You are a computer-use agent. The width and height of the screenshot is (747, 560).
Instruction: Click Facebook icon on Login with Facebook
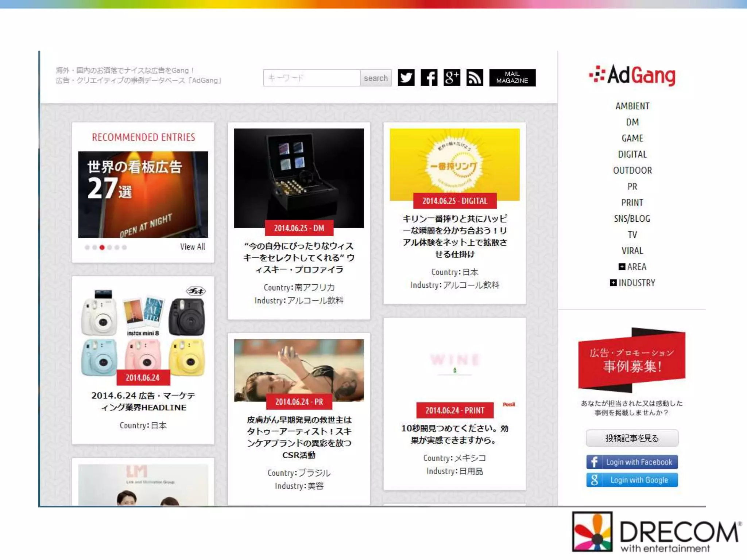[x=594, y=462]
